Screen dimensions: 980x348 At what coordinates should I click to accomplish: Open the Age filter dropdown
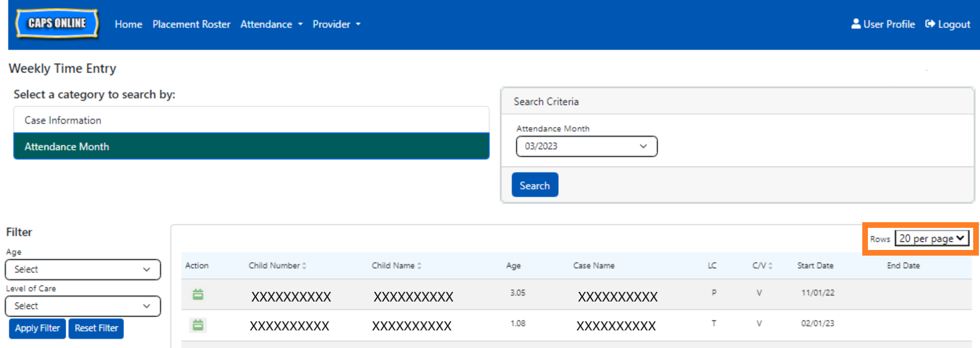pyautogui.click(x=83, y=269)
